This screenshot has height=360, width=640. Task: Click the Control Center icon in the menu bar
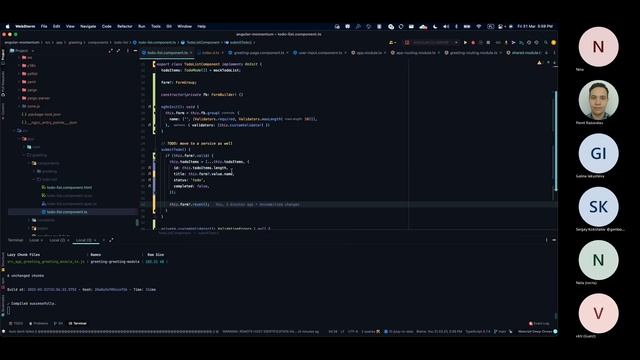coord(500,27)
